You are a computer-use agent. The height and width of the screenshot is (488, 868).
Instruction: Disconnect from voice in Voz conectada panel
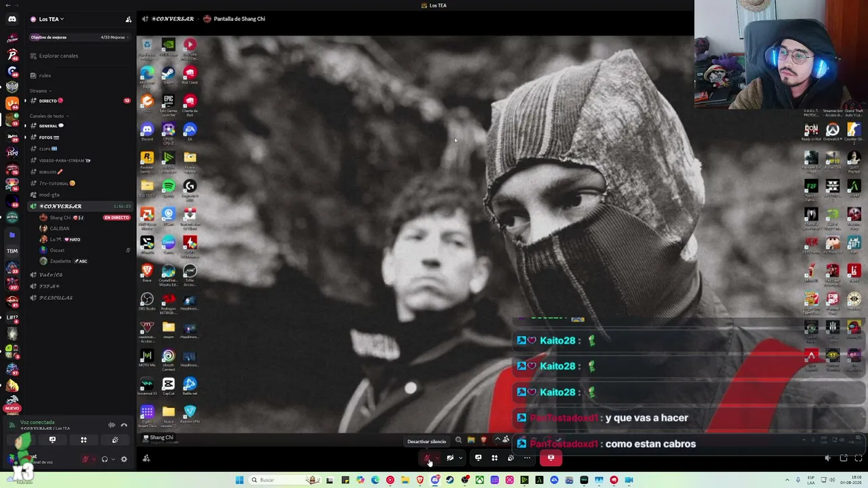(124, 425)
